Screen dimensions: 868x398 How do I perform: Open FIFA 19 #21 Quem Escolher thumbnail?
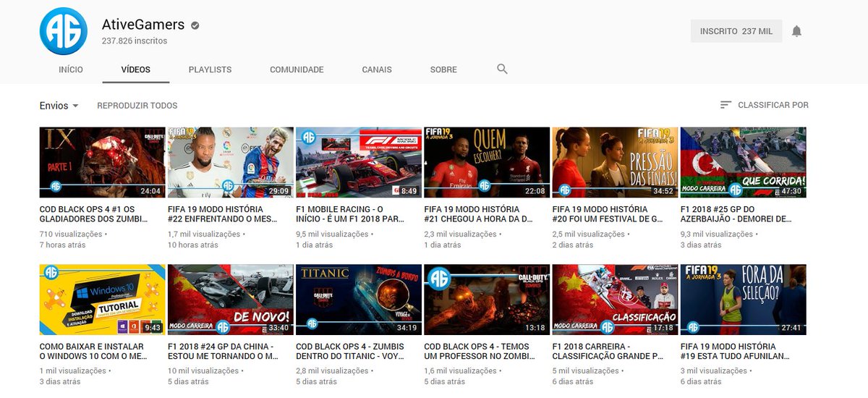[x=487, y=162]
